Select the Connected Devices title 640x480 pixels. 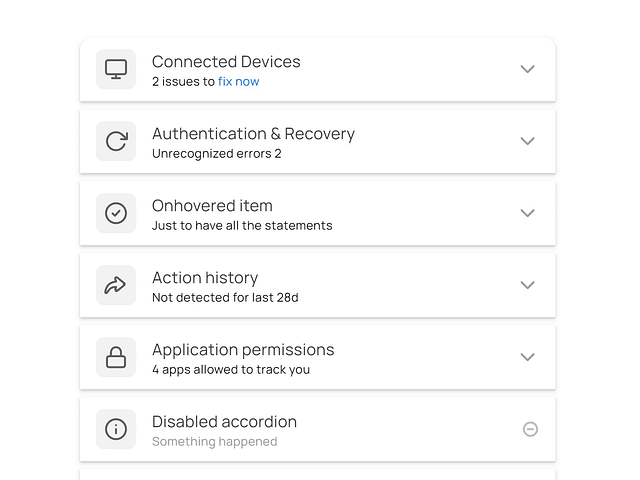[x=226, y=62]
